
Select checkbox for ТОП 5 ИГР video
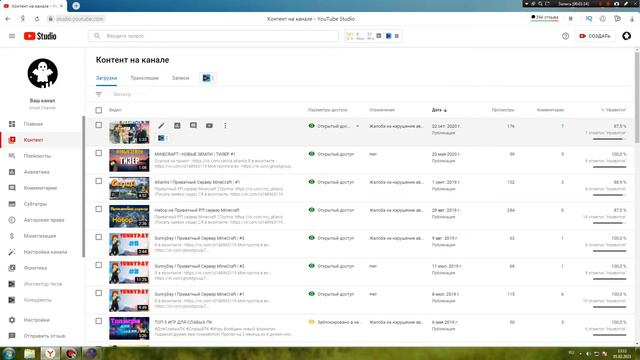pos(99,321)
